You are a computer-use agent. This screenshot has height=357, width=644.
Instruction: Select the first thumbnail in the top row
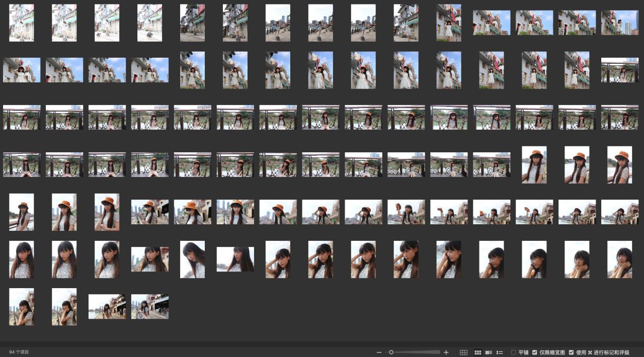pyautogui.click(x=22, y=23)
